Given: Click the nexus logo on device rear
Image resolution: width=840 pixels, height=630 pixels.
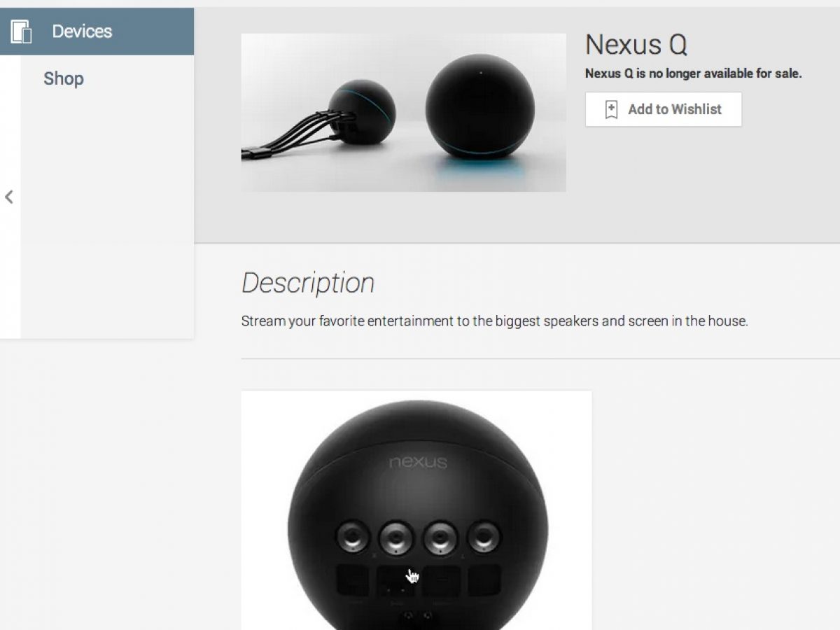Looking at the screenshot, I should [x=418, y=463].
